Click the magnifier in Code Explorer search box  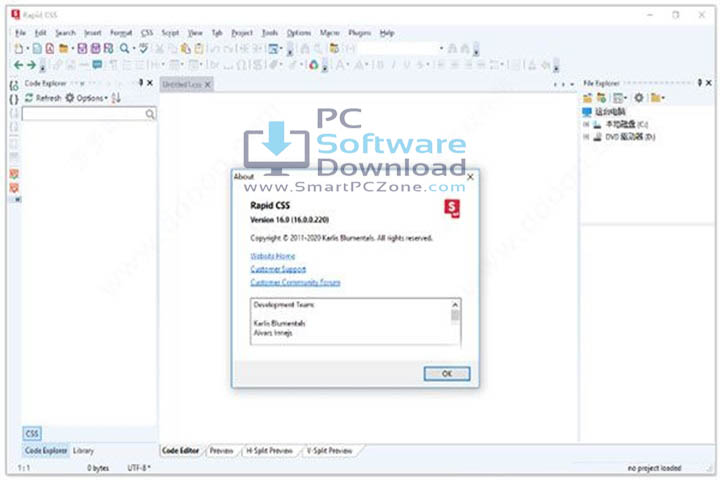tap(150, 114)
